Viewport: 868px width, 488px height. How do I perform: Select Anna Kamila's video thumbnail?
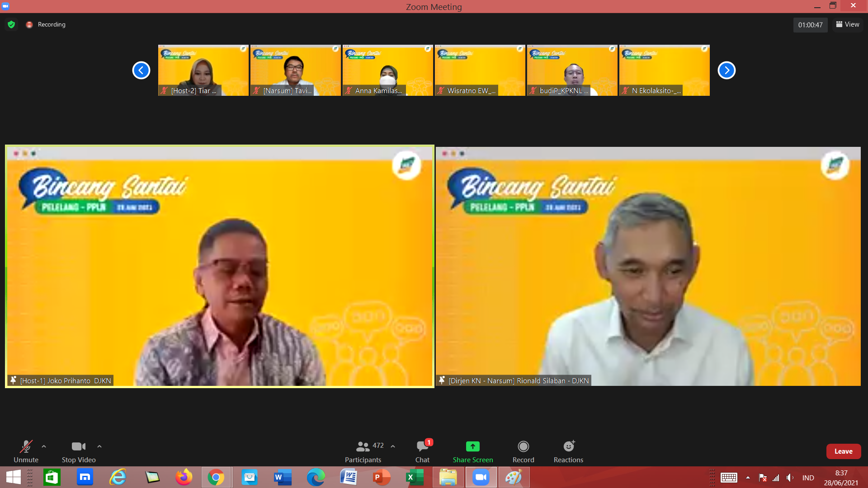coord(387,70)
